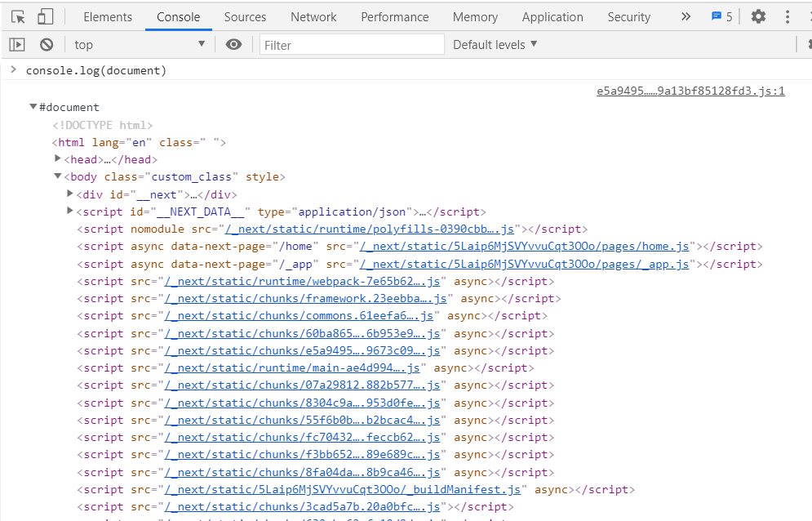Expand the head element

(x=58, y=158)
